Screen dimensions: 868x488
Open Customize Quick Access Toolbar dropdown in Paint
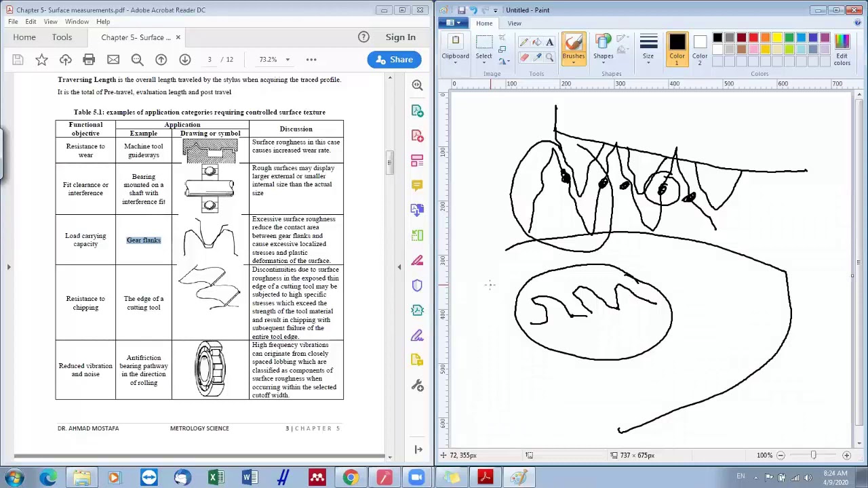(495, 10)
